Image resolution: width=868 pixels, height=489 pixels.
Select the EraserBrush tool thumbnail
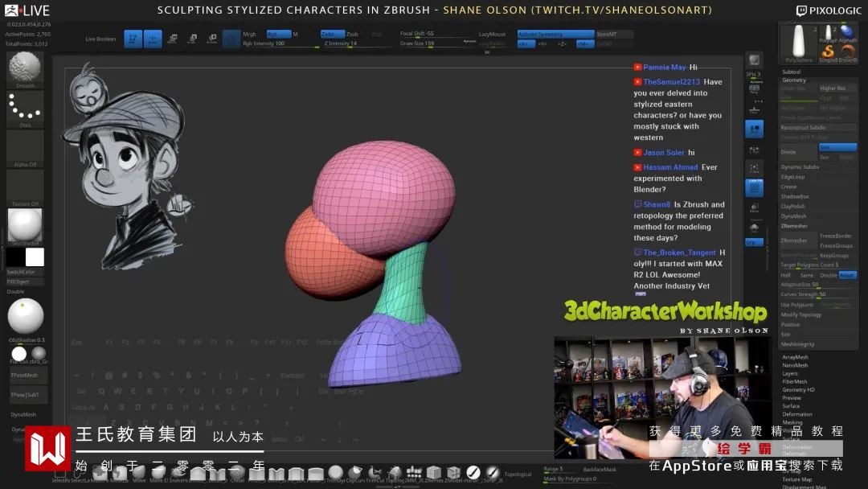tap(848, 52)
